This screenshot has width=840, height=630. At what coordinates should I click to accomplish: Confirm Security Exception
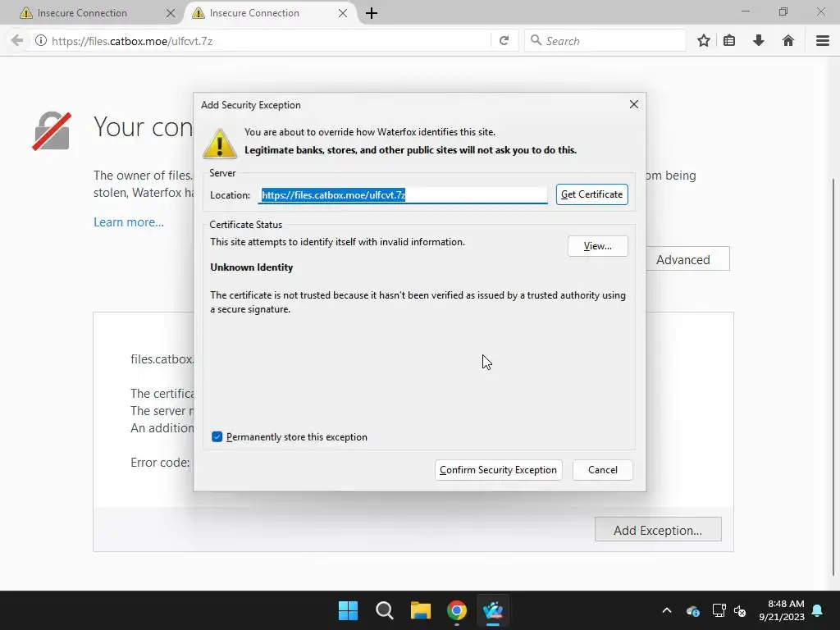498,470
